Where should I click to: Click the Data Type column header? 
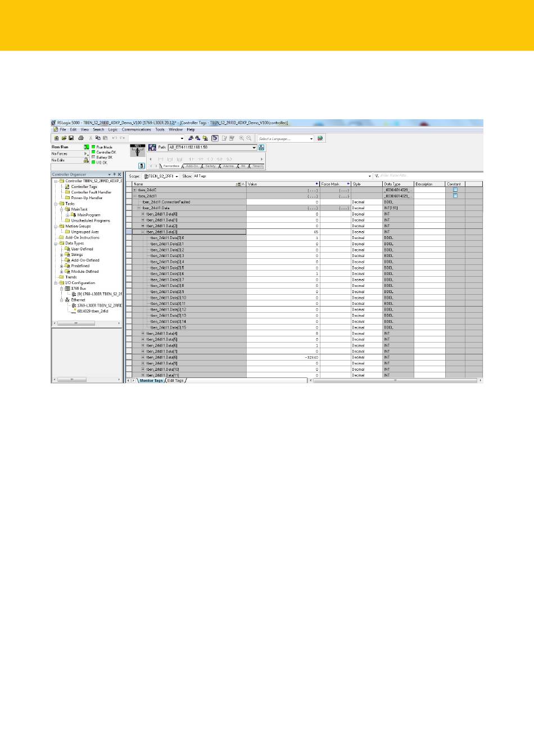click(398, 184)
